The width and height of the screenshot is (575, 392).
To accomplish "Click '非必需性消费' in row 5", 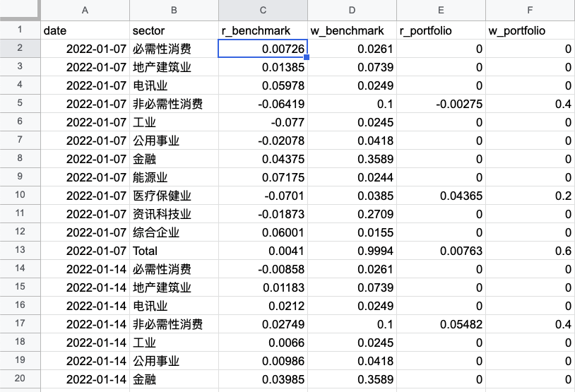I will (174, 104).
